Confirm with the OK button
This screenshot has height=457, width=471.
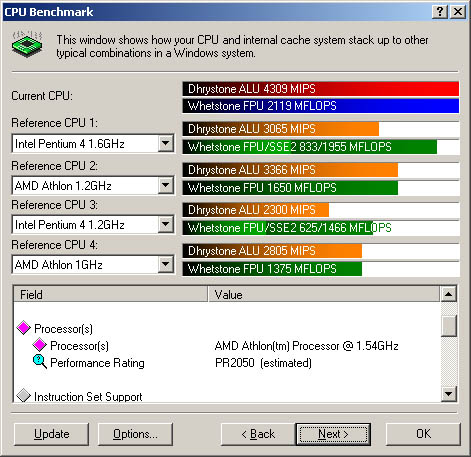coord(423,434)
